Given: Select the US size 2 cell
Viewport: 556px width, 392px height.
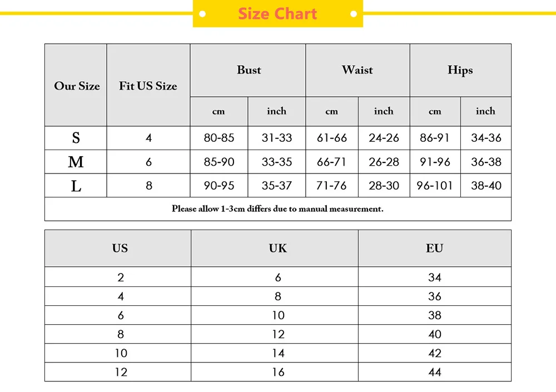Looking at the screenshot, I should pos(121,277).
